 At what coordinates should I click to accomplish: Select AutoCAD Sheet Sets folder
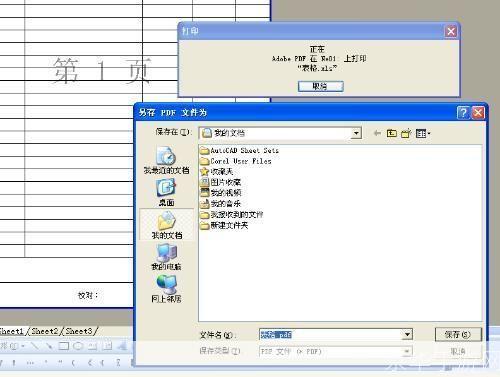click(x=239, y=151)
